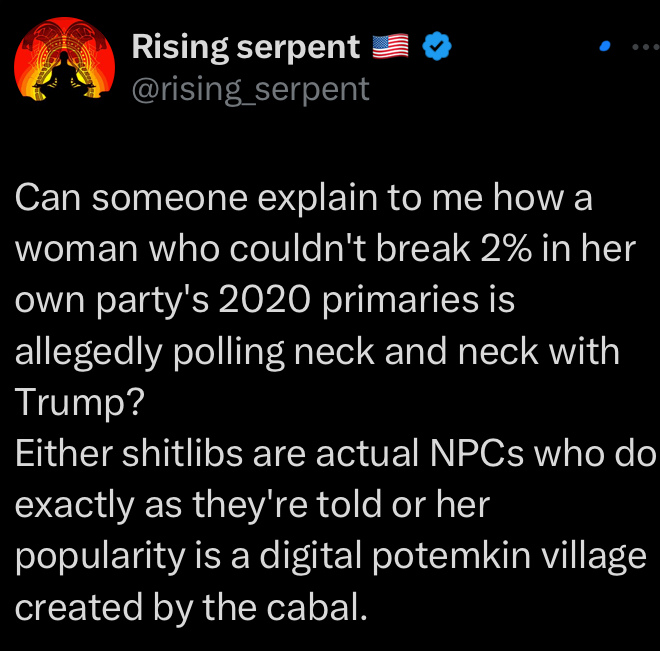The height and width of the screenshot is (651, 660).
Task: Click the word "Either" starting second paragraph
Action: [64, 454]
